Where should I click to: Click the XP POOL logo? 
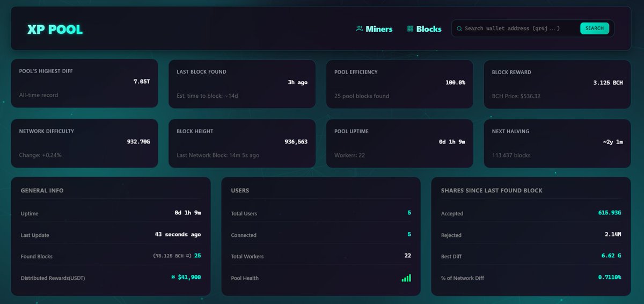point(55,30)
